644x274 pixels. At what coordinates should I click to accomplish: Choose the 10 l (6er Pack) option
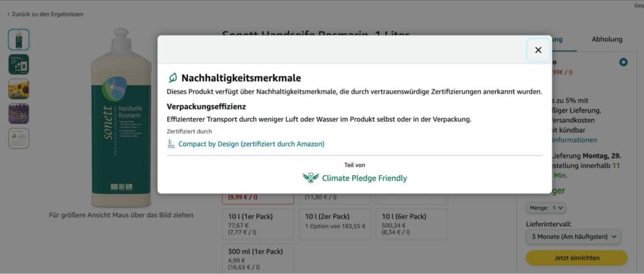tap(411, 224)
